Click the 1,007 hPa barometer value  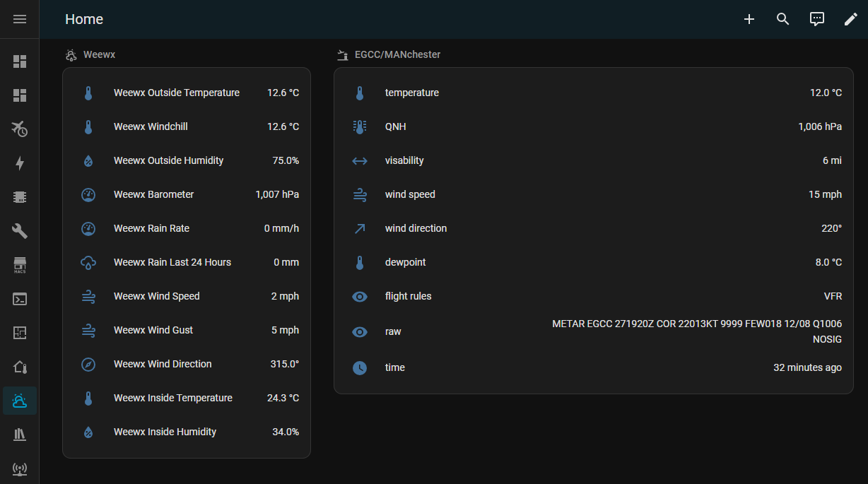click(277, 194)
